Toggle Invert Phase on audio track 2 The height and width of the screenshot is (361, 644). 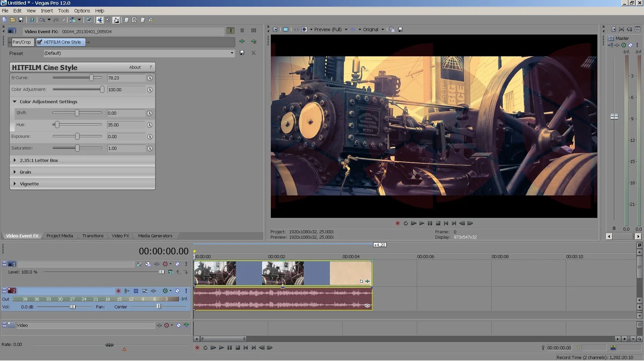136,291
